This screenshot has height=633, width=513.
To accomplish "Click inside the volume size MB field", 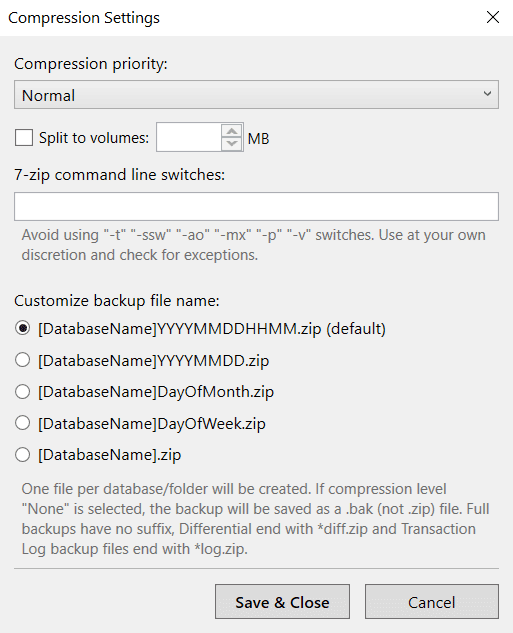I will pos(189,138).
